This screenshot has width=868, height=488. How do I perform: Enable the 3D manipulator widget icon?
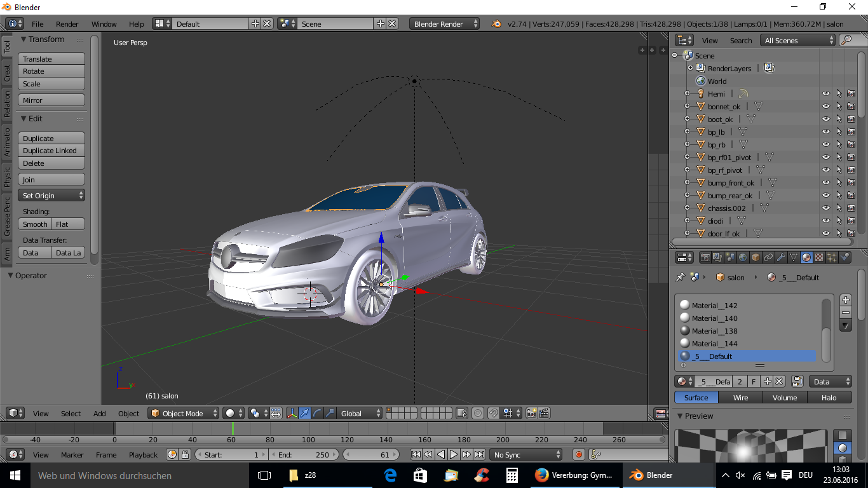pyautogui.click(x=292, y=413)
